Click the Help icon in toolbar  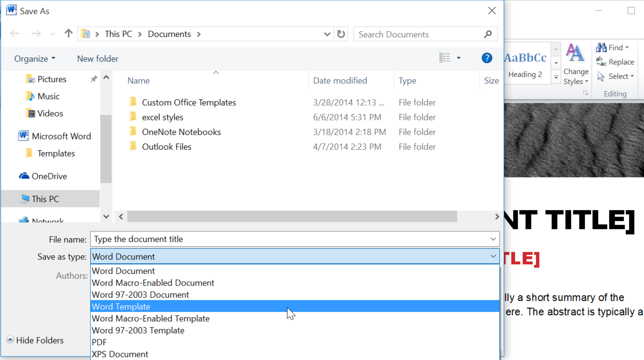[486, 58]
